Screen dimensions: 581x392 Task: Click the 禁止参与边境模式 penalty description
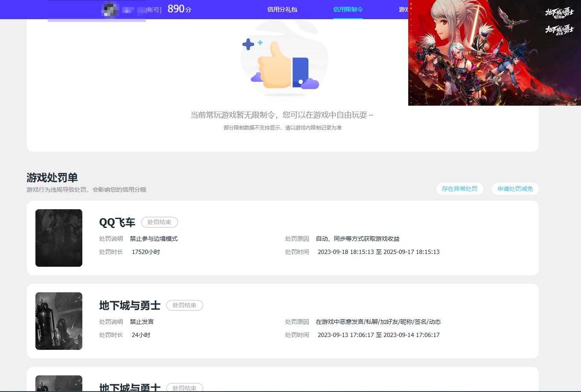154,239
